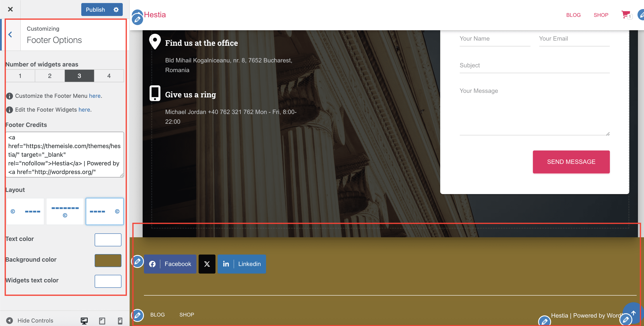Screen dimensions: 644x326
Task: Follow Footer Menu 'here' link
Action: coord(95,96)
